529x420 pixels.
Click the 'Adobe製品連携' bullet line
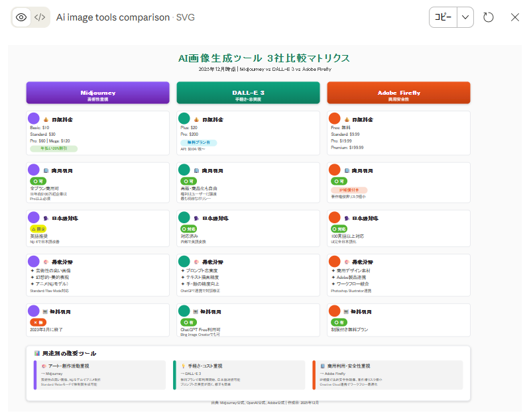349,278
